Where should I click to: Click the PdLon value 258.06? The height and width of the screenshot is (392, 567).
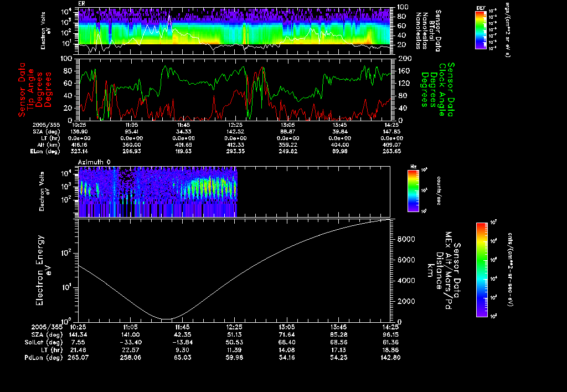point(131,358)
